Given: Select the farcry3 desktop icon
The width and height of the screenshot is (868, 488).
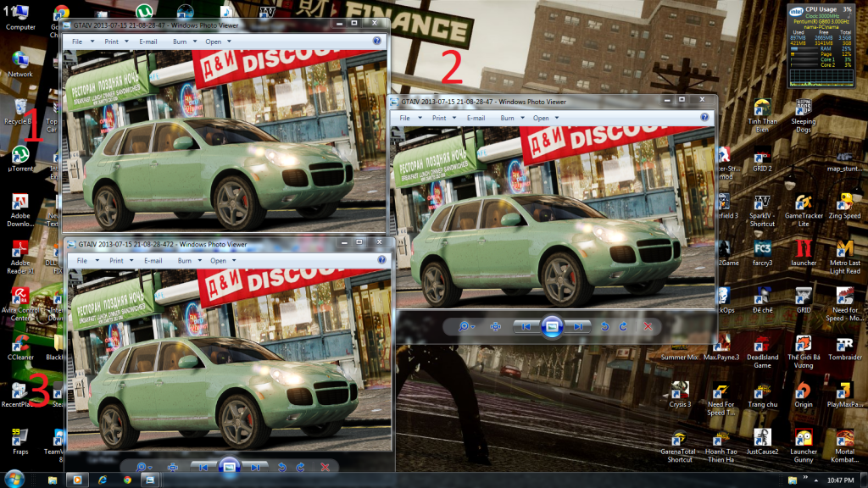Looking at the screenshot, I should click(x=762, y=253).
